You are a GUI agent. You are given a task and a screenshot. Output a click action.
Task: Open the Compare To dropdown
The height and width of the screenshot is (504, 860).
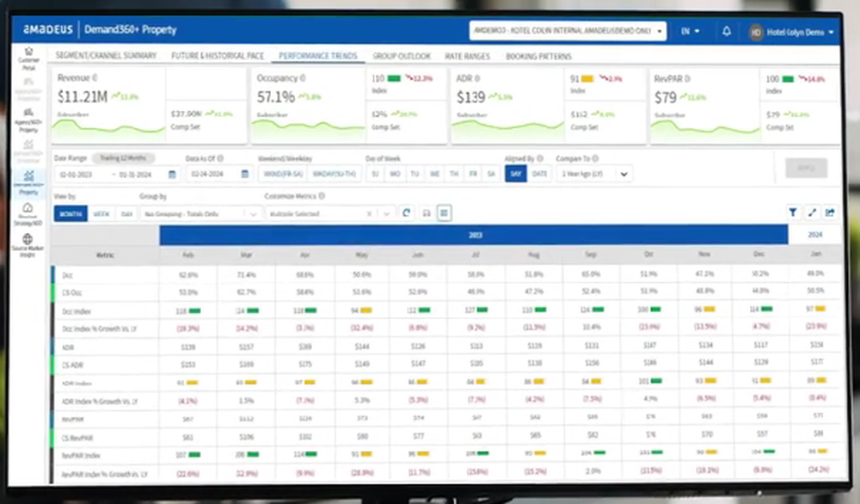pos(594,174)
